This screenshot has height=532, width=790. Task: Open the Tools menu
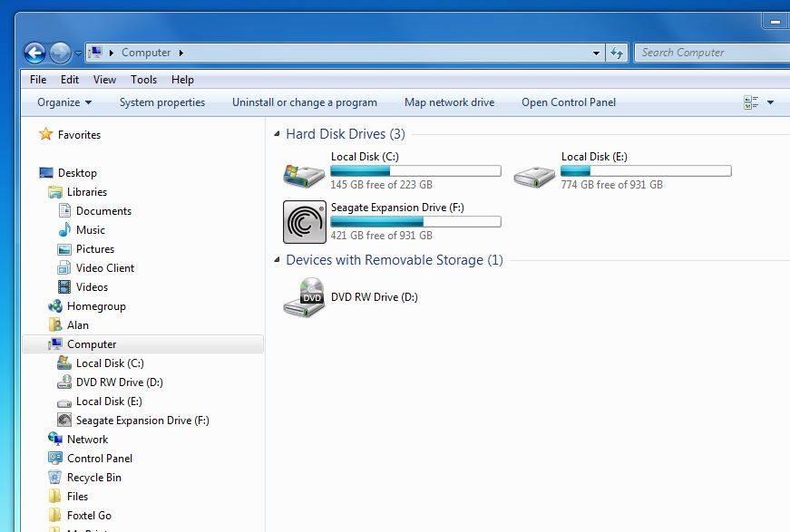(143, 80)
